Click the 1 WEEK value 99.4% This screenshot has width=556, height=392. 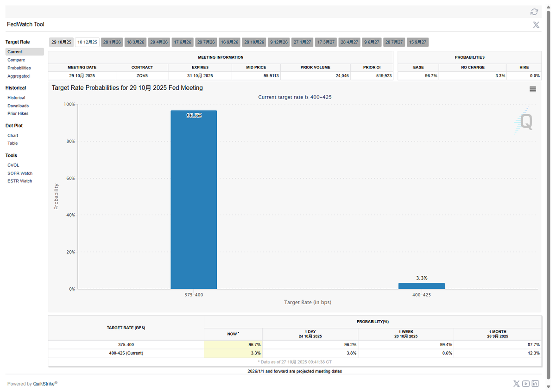[446, 345]
